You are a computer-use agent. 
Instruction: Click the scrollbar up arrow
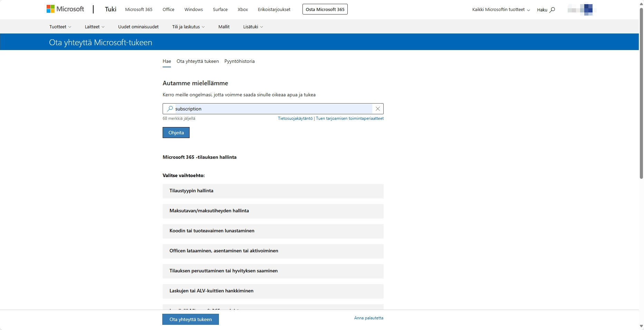pyautogui.click(x=641, y=3)
